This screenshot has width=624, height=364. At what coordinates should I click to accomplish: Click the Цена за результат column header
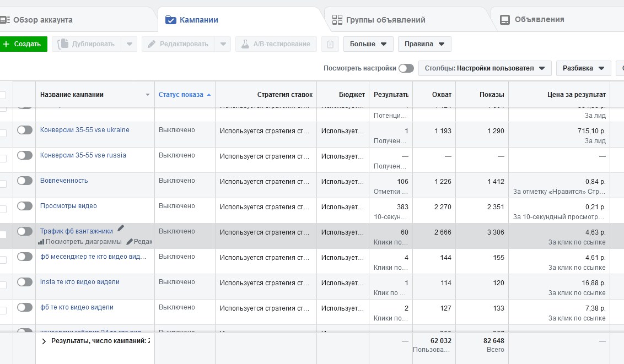point(559,95)
